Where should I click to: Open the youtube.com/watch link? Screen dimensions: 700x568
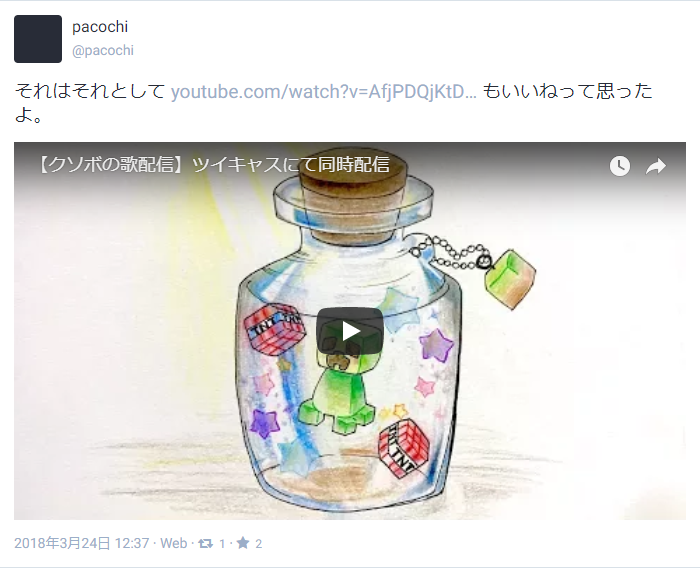tap(324, 92)
